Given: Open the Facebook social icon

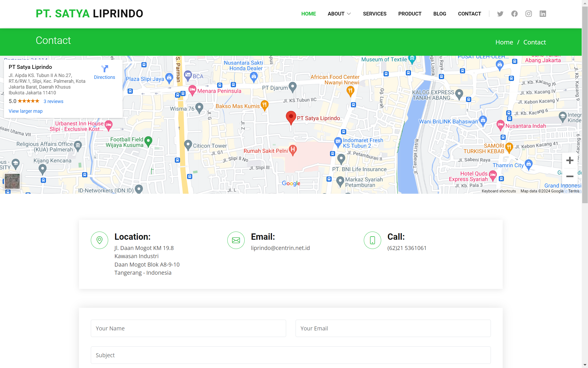Looking at the screenshot, I should 514,14.
